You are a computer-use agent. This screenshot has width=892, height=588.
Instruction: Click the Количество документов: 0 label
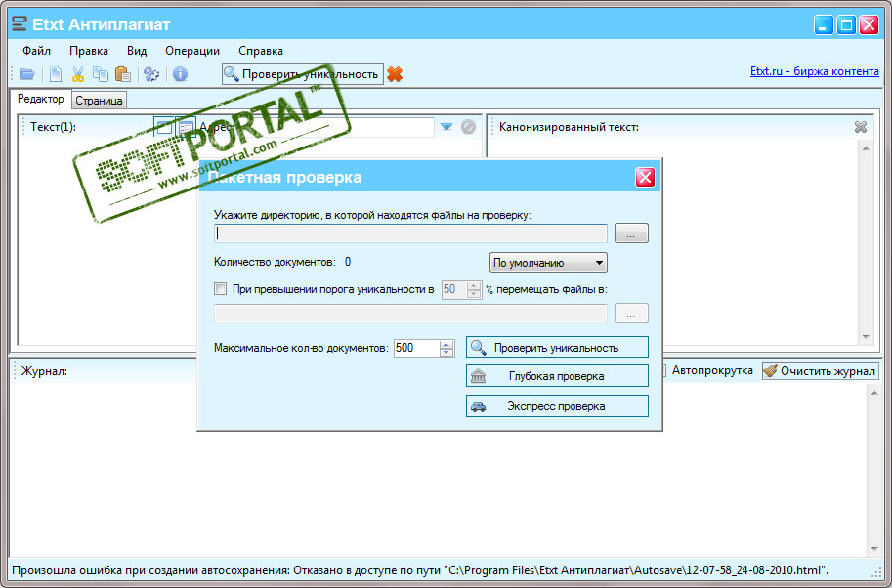pyautogui.click(x=282, y=262)
